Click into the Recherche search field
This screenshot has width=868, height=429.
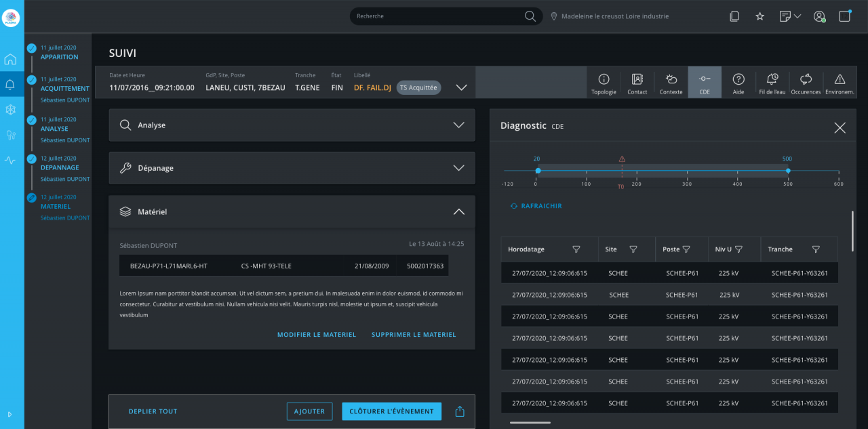click(437, 16)
